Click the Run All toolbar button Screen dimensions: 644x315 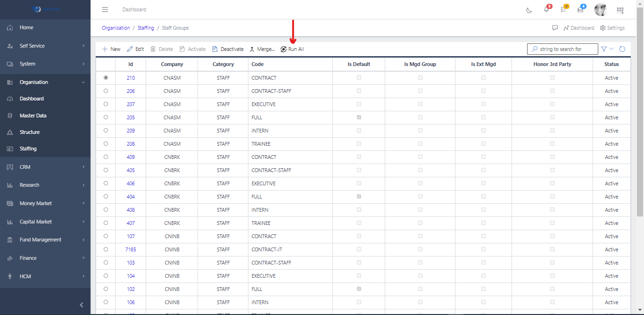click(x=292, y=49)
